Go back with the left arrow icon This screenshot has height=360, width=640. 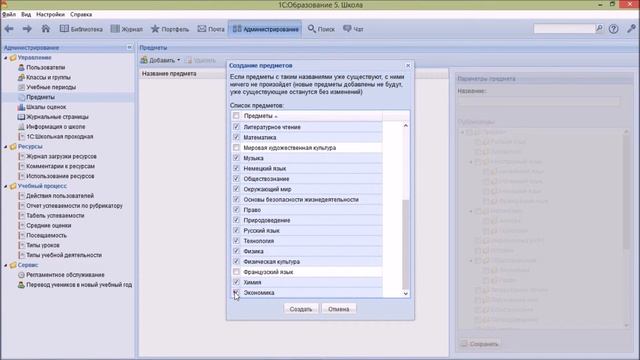tap(9, 29)
